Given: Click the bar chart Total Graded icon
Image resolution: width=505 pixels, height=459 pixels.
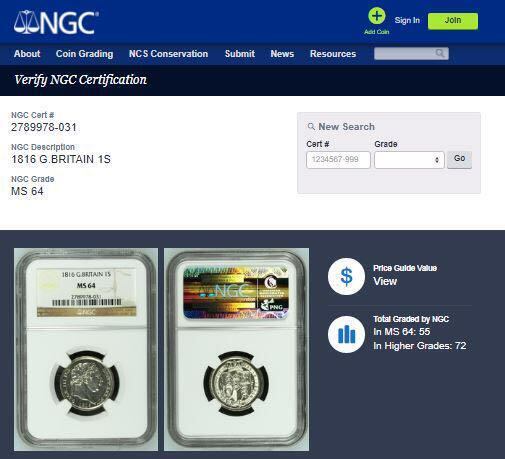Looking at the screenshot, I should tap(346, 334).
